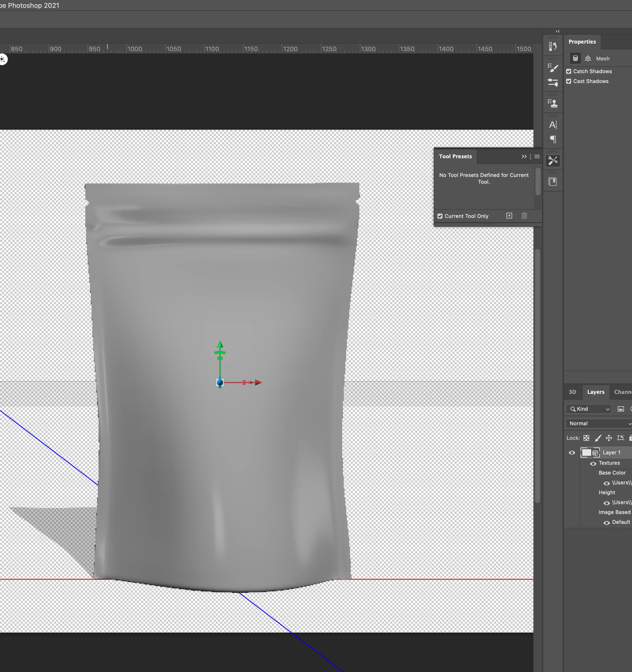This screenshot has width=632, height=672.
Task: Toggle Current Tool Only checkbox
Action: [440, 216]
